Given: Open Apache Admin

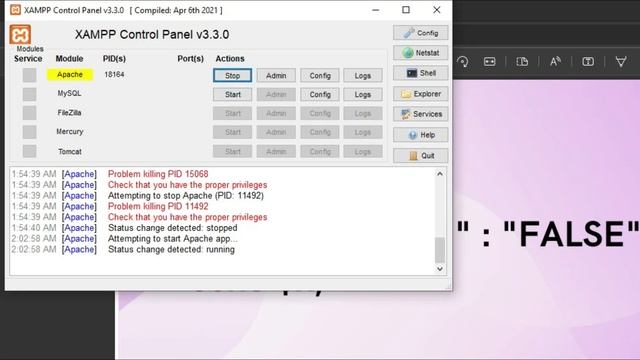Looking at the screenshot, I should [x=276, y=76].
